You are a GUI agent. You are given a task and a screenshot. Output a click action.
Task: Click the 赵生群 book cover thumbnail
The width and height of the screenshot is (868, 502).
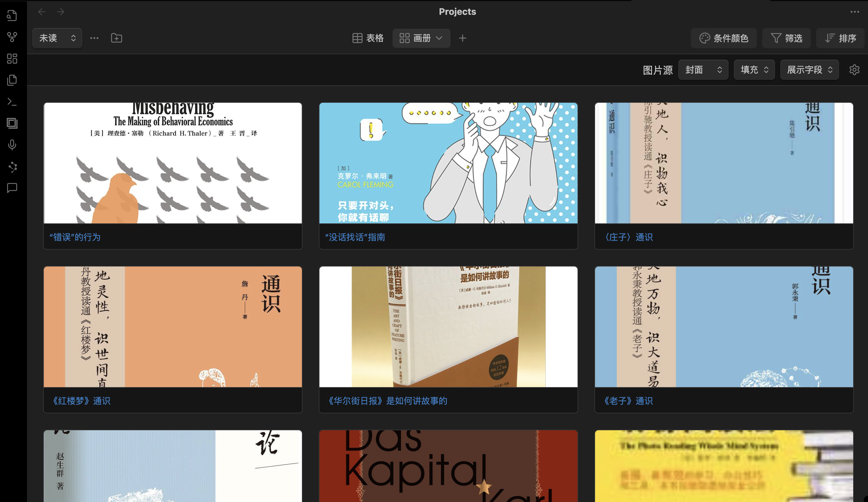[x=173, y=466]
